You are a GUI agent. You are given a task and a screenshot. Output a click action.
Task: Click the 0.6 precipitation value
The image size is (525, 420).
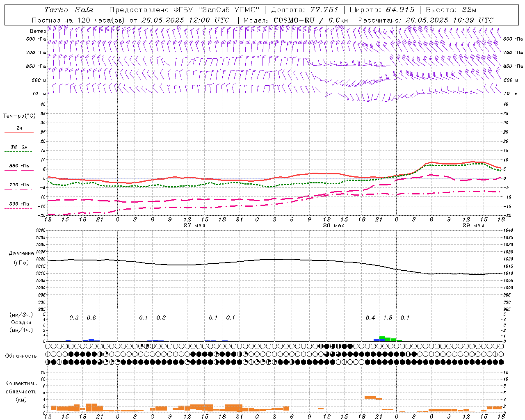91,318
